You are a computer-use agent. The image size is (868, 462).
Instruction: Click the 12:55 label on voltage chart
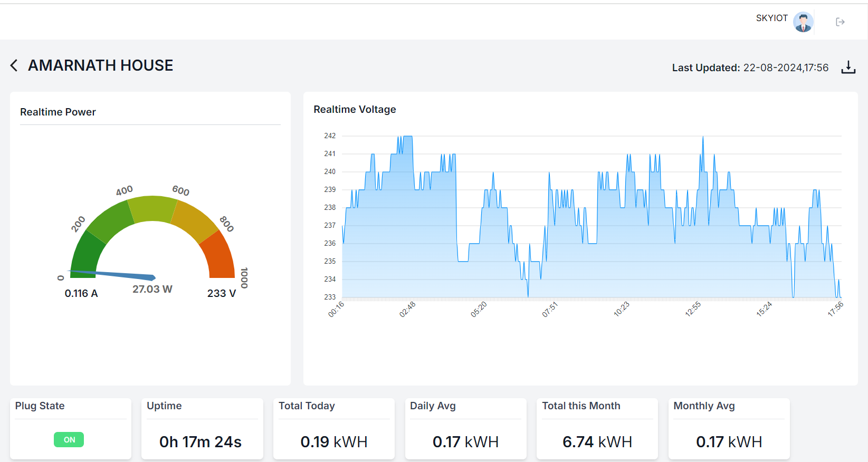tap(693, 309)
